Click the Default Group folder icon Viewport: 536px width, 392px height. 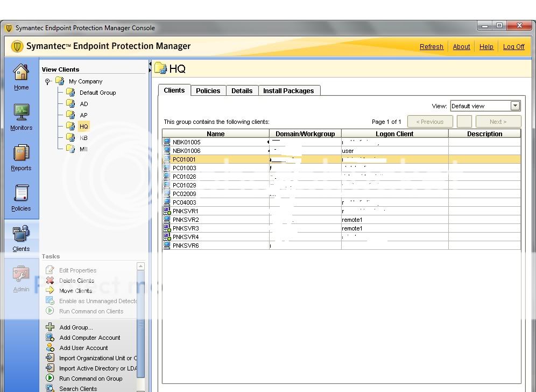point(70,93)
